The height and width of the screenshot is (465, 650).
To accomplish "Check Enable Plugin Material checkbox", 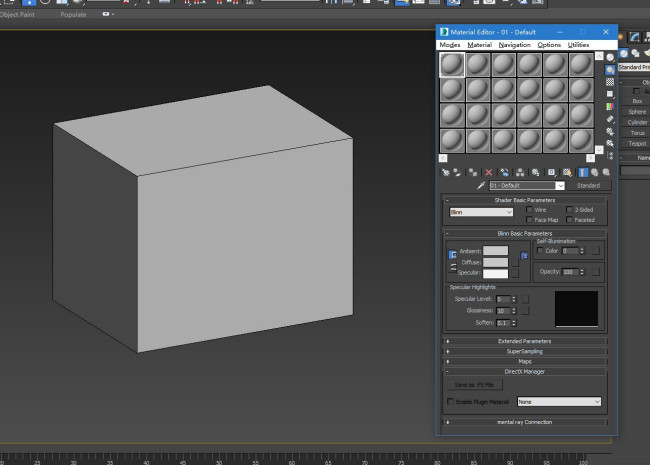I will (x=451, y=401).
